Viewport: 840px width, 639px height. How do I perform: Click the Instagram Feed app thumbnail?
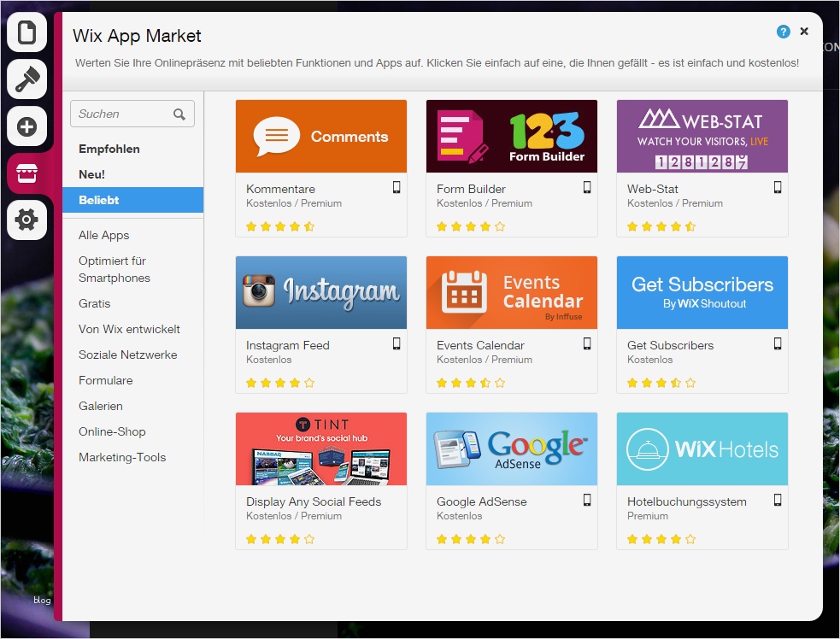click(x=320, y=291)
